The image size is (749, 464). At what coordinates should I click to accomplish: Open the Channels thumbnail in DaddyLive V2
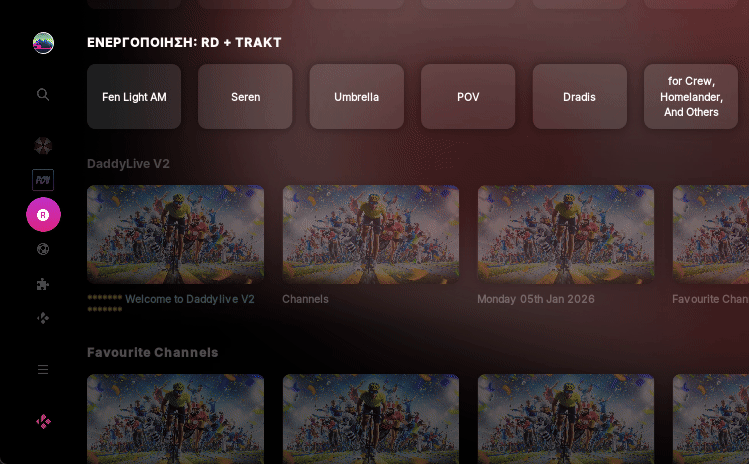(x=371, y=235)
